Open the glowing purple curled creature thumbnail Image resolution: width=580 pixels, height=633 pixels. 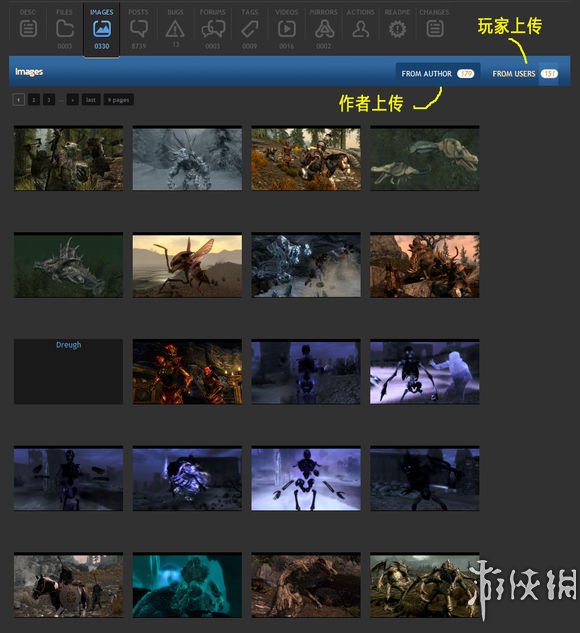[187, 479]
